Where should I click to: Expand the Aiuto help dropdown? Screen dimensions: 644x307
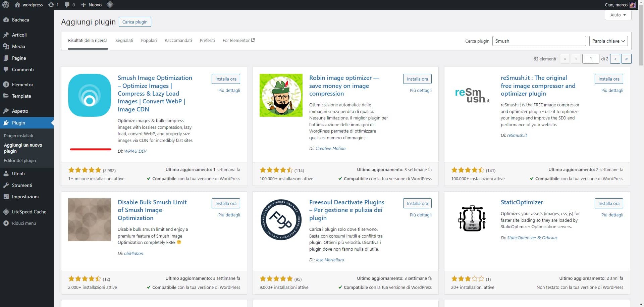[x=618, y=15]
